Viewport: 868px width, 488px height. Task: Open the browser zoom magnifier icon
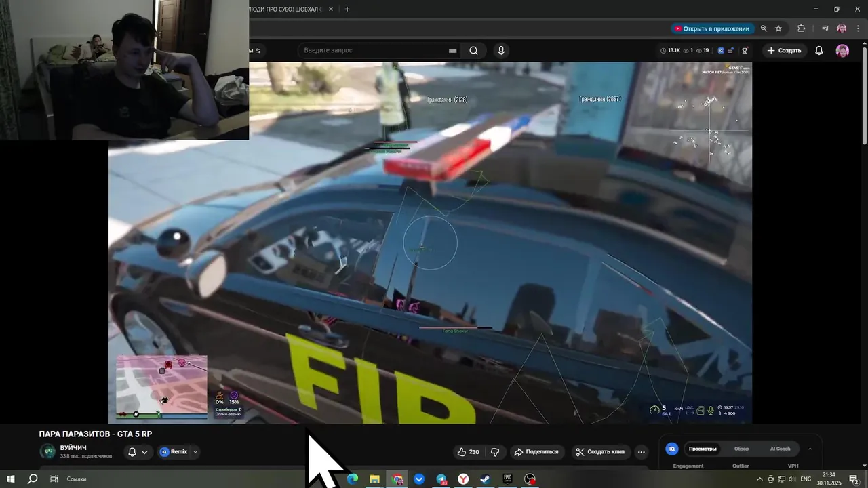click(764, 28)
